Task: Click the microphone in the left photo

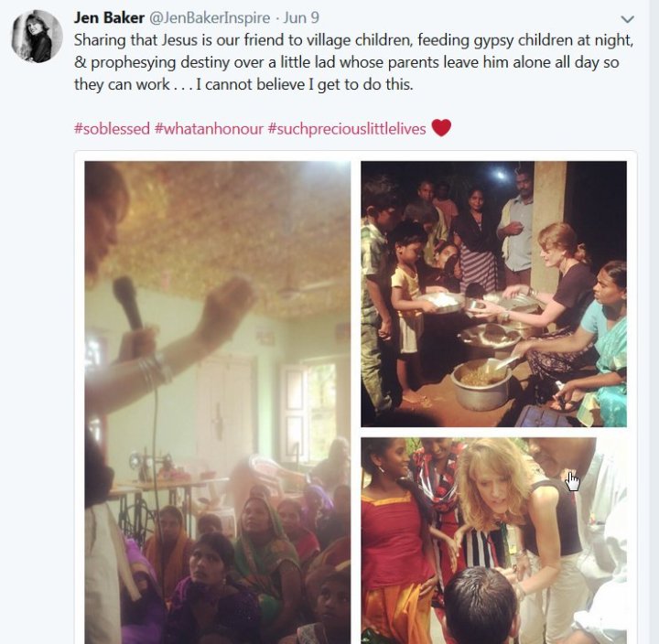Action: (x=128, y=303)
